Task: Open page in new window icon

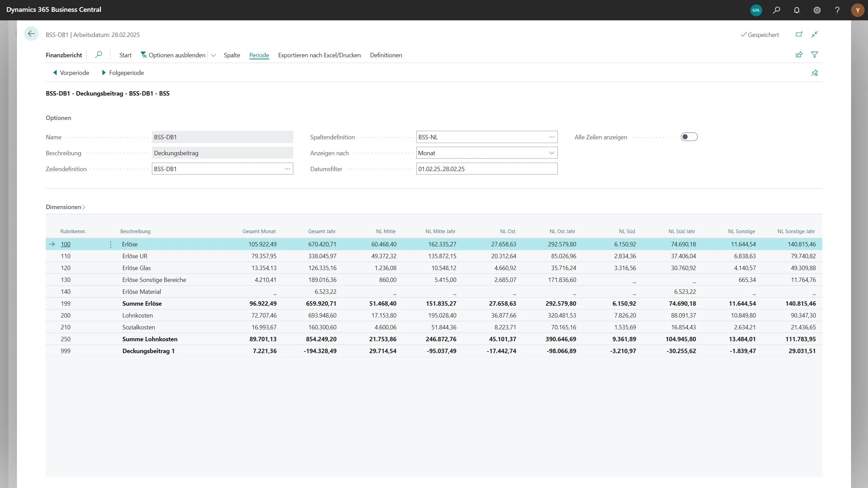Action: tap(799, 34)
